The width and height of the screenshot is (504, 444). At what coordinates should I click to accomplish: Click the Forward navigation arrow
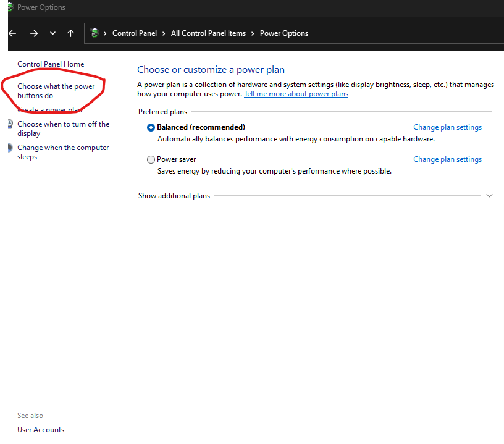tap(34, 33)
